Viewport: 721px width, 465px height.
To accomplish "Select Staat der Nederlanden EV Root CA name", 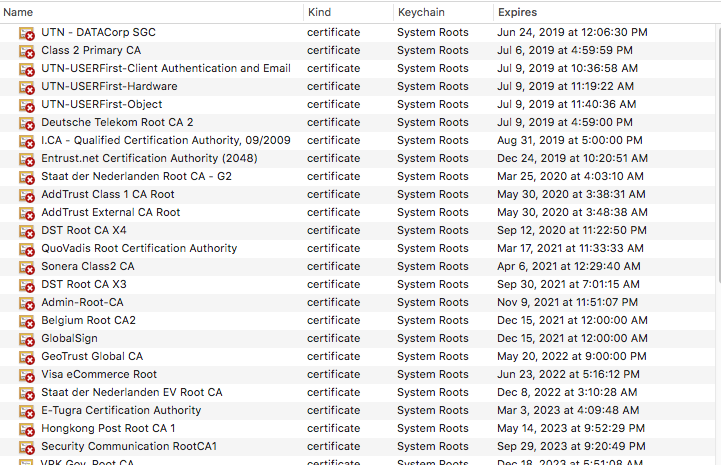I will [132, 392].
